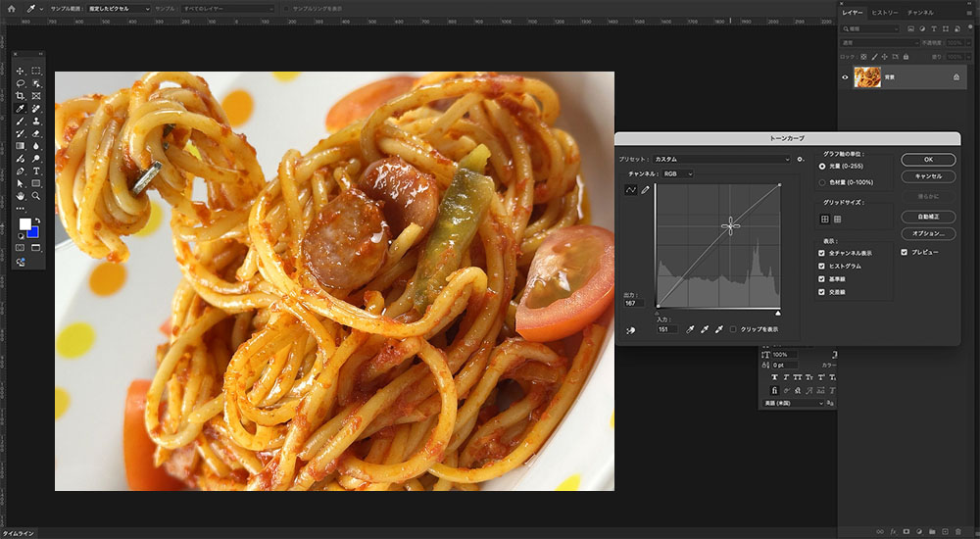Open the layer blend mode dropdown
This screenshot has height=539, width=980.
coord(880,43)
